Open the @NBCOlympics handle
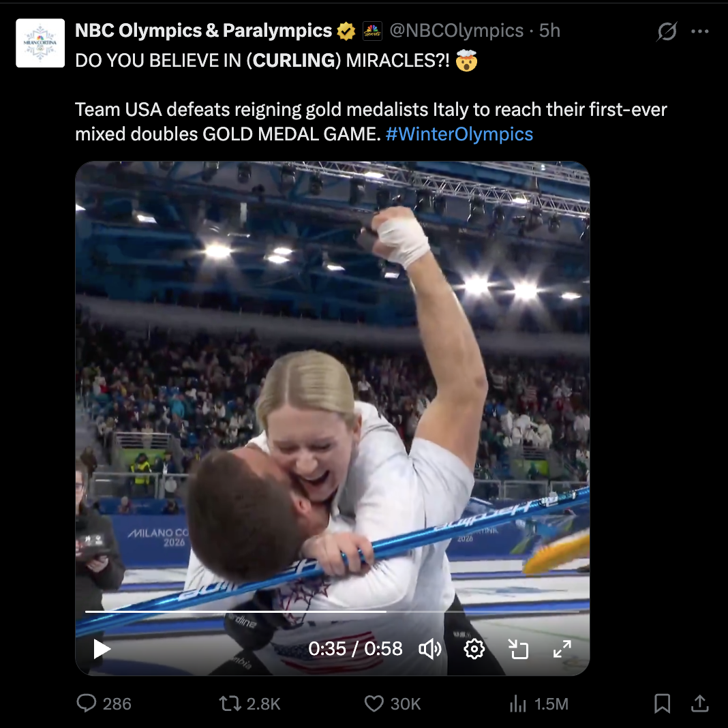 point(456,31)
